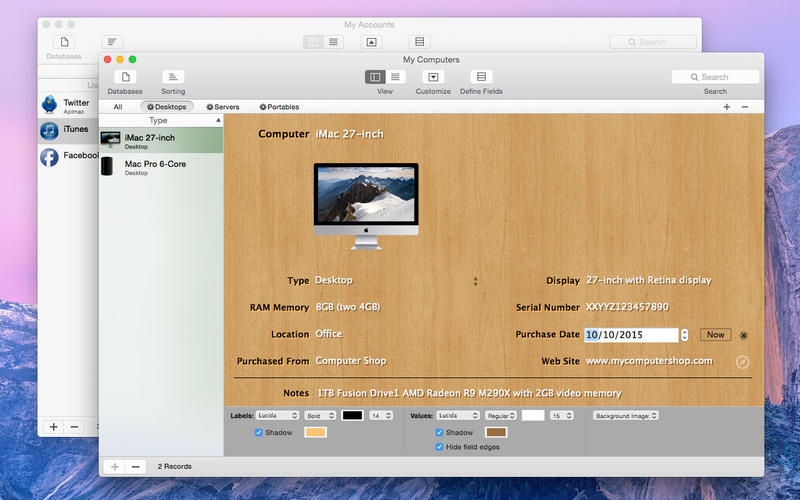Toggle the Values Shadow checkbox
Screen dimensions: 800x500
(440, 432)
